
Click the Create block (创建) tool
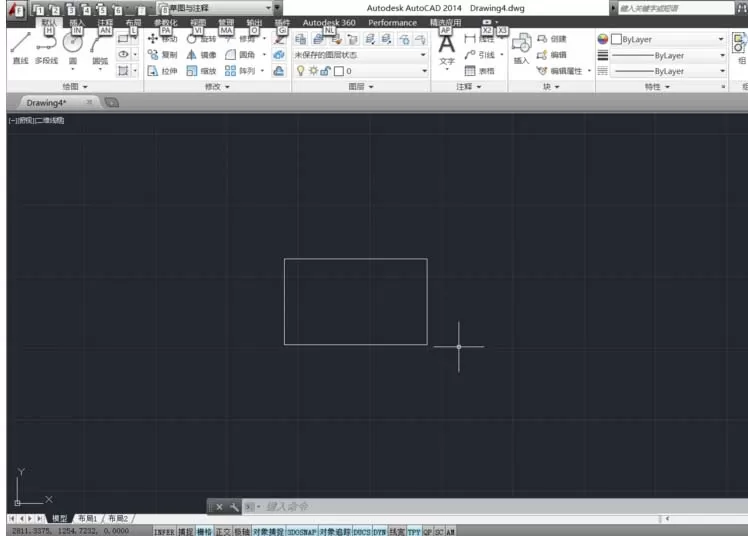coord(552,39)
